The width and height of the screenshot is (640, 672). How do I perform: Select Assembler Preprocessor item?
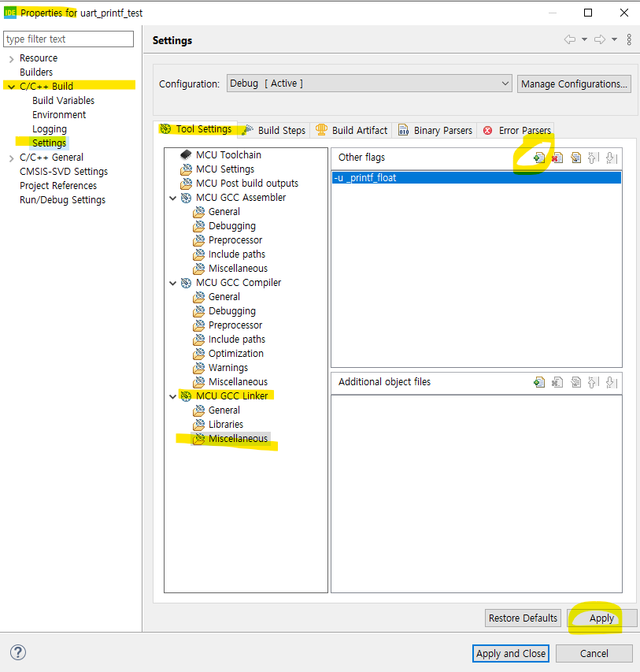click(x=228, y=240)
